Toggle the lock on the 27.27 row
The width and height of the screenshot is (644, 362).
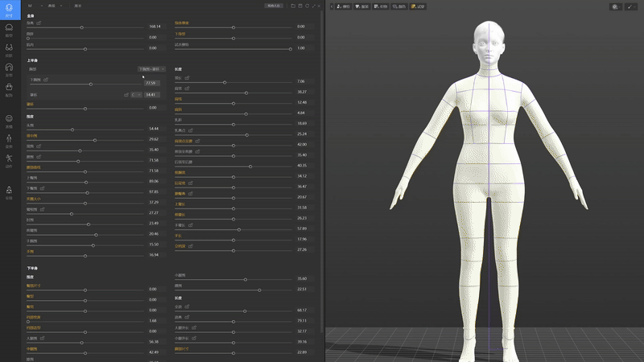coord(43,209)
